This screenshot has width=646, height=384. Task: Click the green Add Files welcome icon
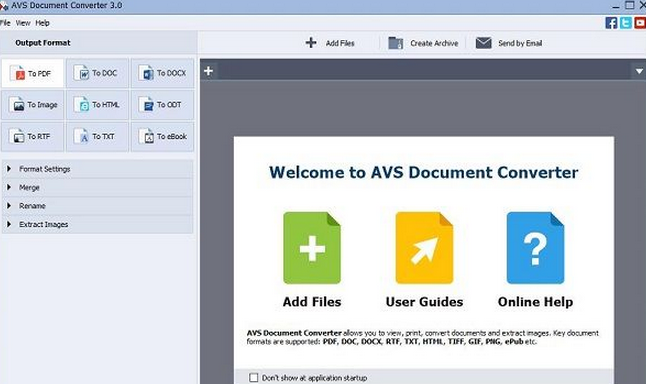[312, 248]
